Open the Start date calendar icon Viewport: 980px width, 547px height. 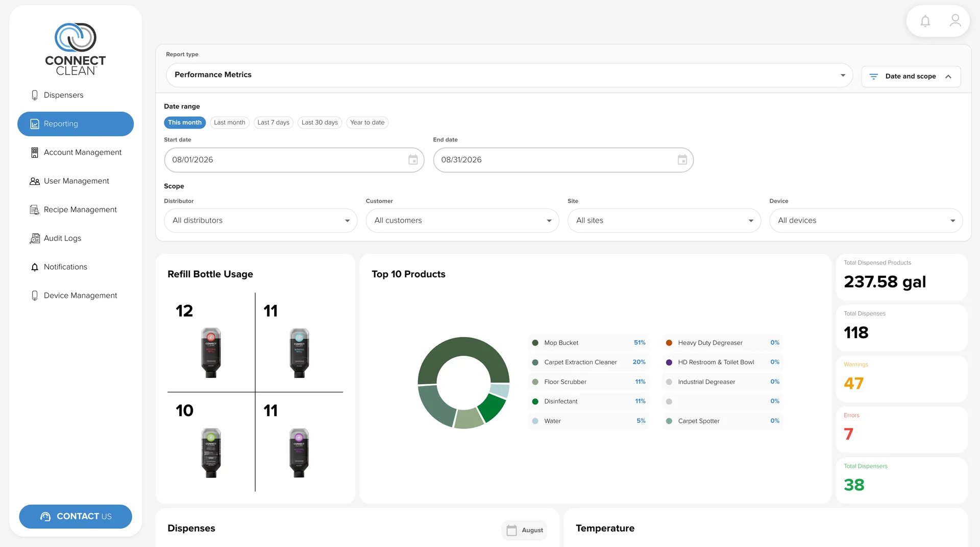(413, 160)
